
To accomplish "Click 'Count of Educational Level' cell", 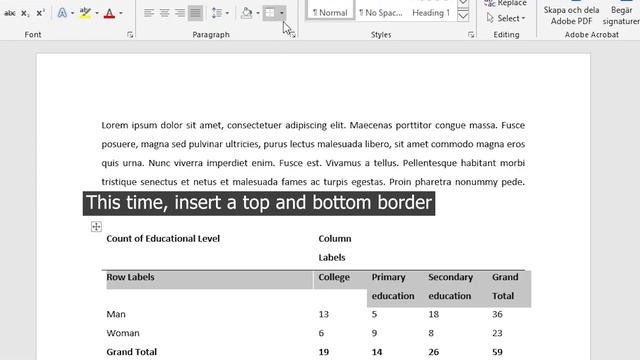I will [x=163, y=238].
